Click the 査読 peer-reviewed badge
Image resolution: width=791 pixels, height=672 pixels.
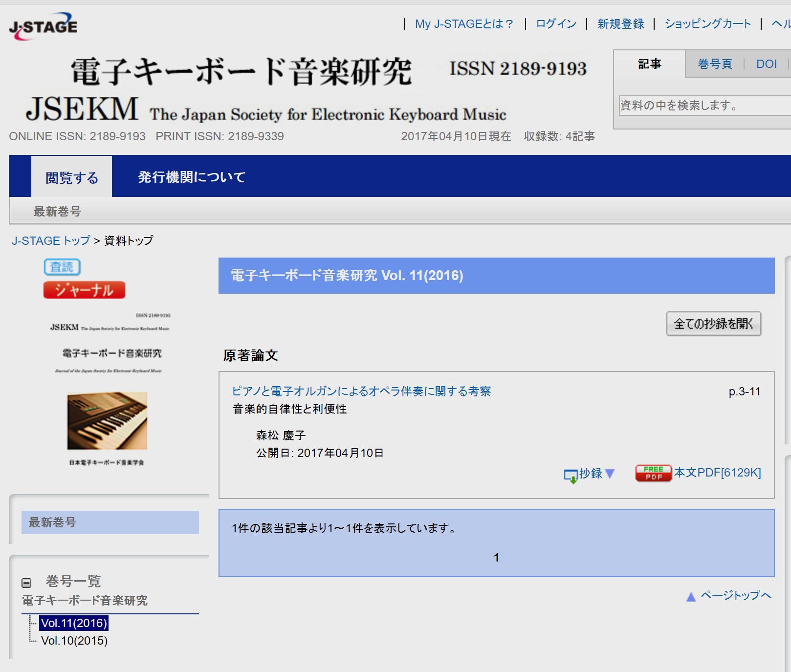(x=62, y=267)
